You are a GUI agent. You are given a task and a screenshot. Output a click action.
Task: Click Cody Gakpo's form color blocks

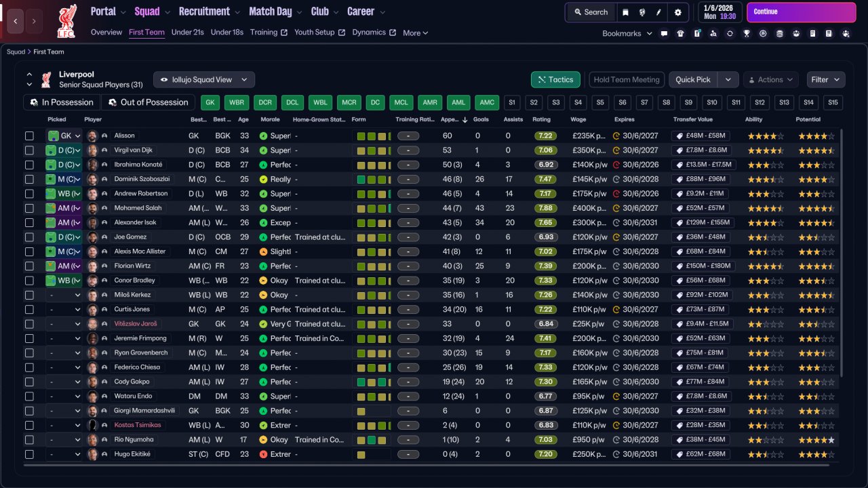[x=373, y=382]
